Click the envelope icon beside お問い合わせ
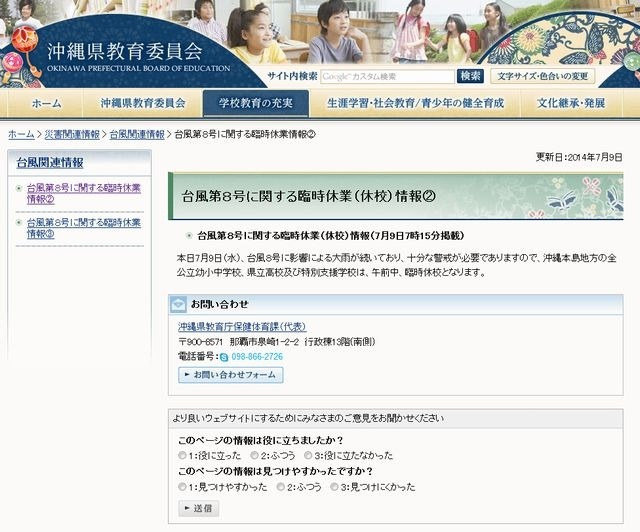The width and height of the screenshot is (640, 532). point(178,304)
